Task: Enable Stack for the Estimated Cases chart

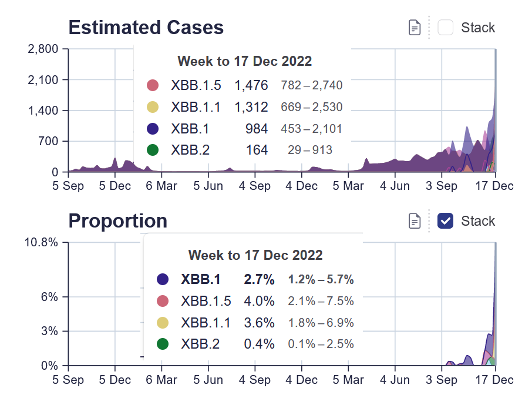Action: click(x=445, y=28)
